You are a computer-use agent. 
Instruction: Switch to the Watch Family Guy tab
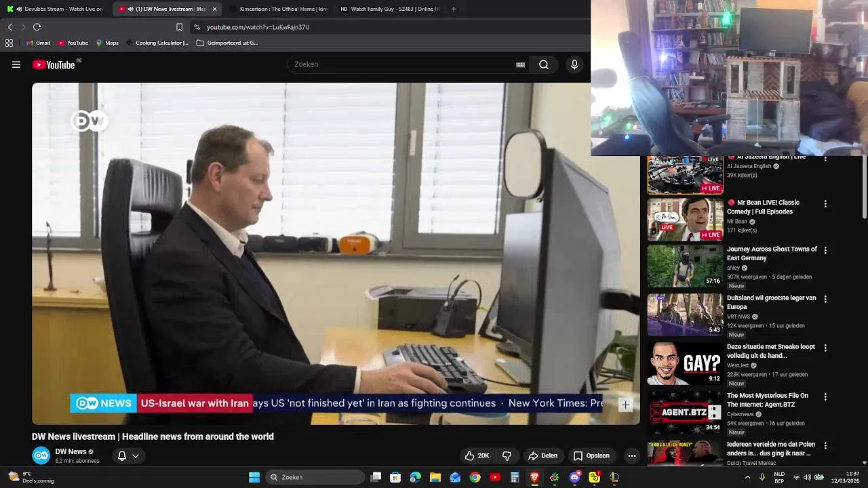[x=389, y=9]
